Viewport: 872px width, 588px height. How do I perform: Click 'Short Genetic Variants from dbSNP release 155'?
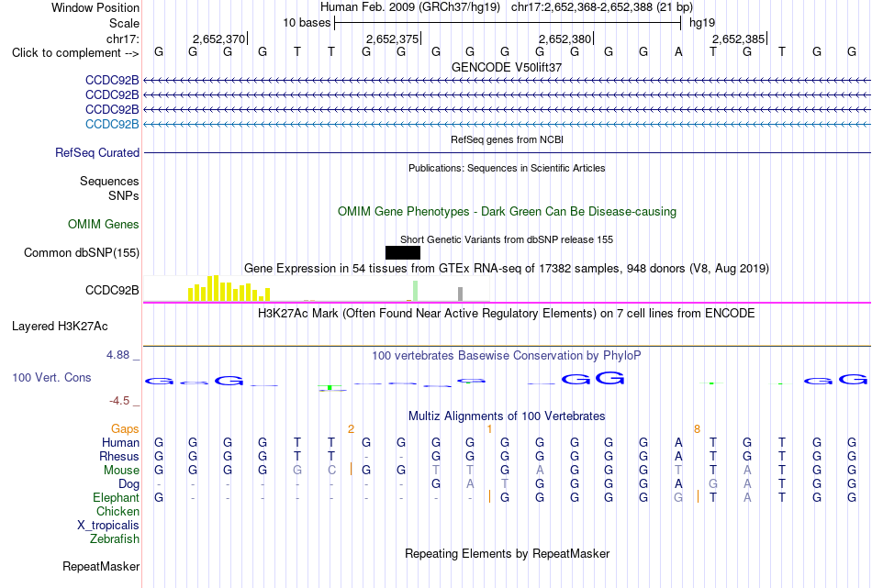click(507, 239)
